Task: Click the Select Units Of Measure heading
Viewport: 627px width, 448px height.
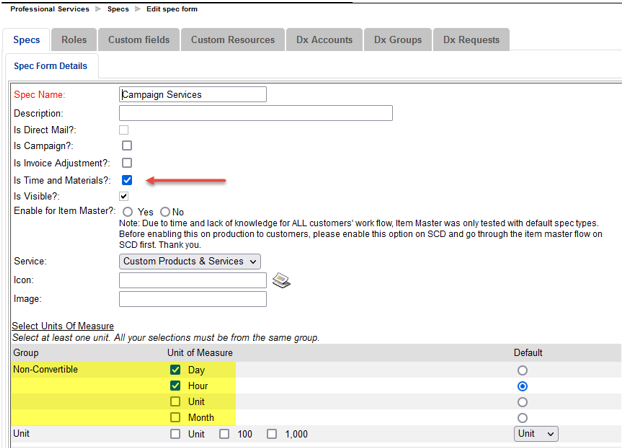Action: (x=63, y=326)
